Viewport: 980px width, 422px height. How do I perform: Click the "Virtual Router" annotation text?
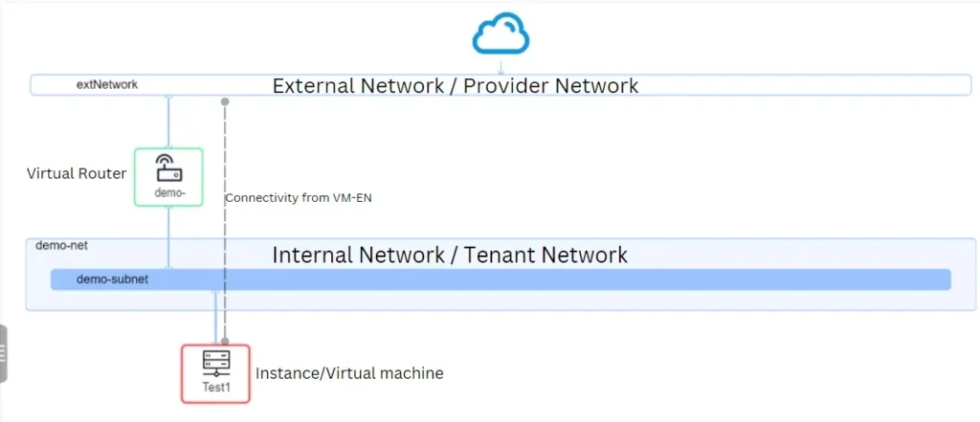tap(77, 173)
